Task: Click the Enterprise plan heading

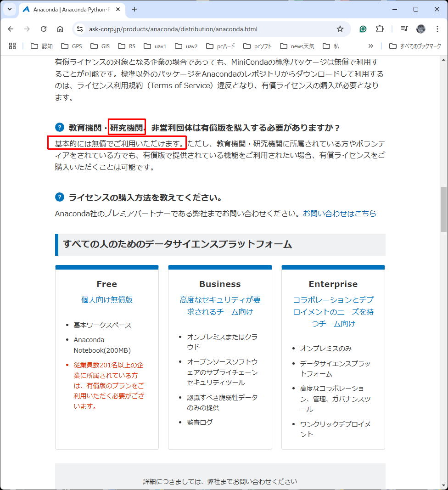Action: [x=333, y=284]
